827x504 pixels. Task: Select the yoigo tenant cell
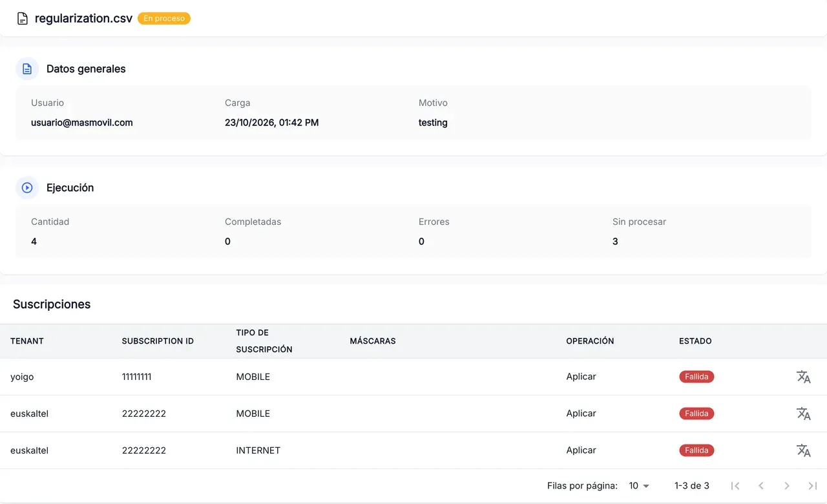pyautogui.click(x=22, y=377)
